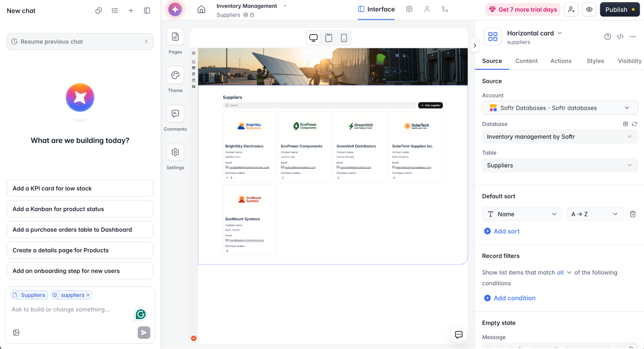
Task: Open the Comments panel icon
Action: coord(175,114)
